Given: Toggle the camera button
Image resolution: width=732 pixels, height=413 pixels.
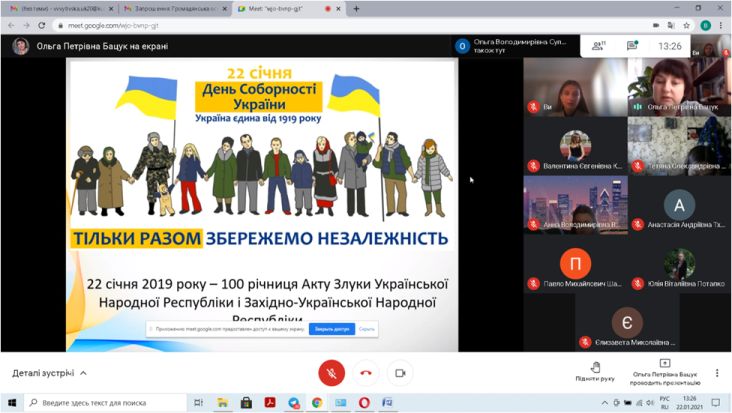Looking at the screenshot, I should point(400,373).
